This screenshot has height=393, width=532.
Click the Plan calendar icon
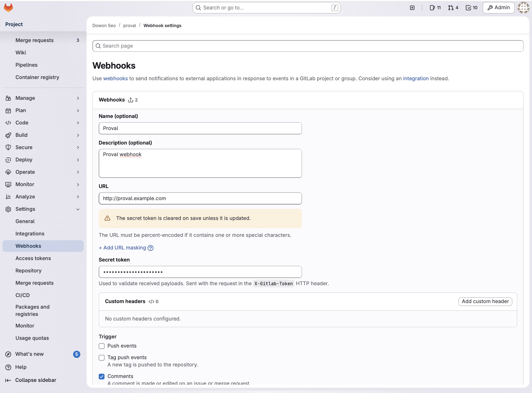pos(8,110)
